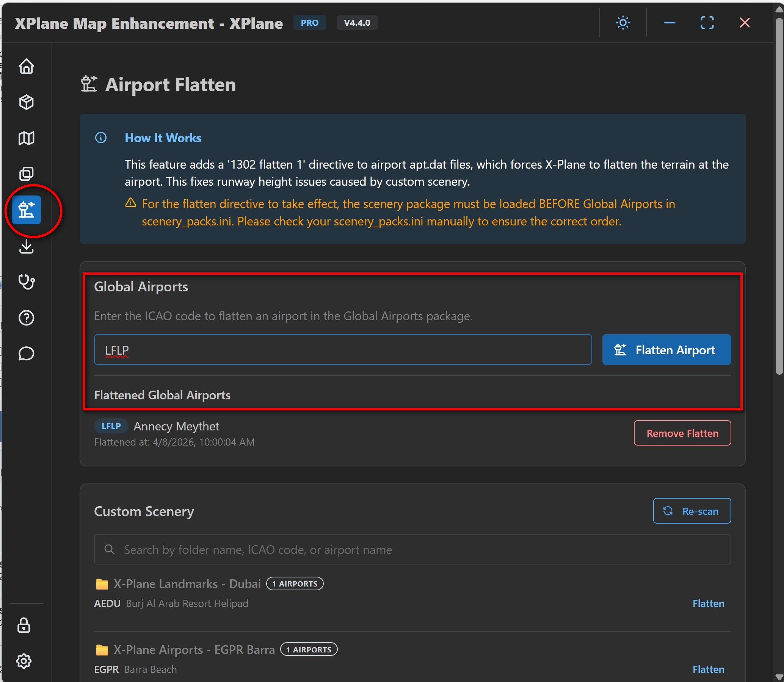Viewport: 784px width, 682px height.
Task: Select the Airport Flatten sidebar icon
Action: (26, 210)
